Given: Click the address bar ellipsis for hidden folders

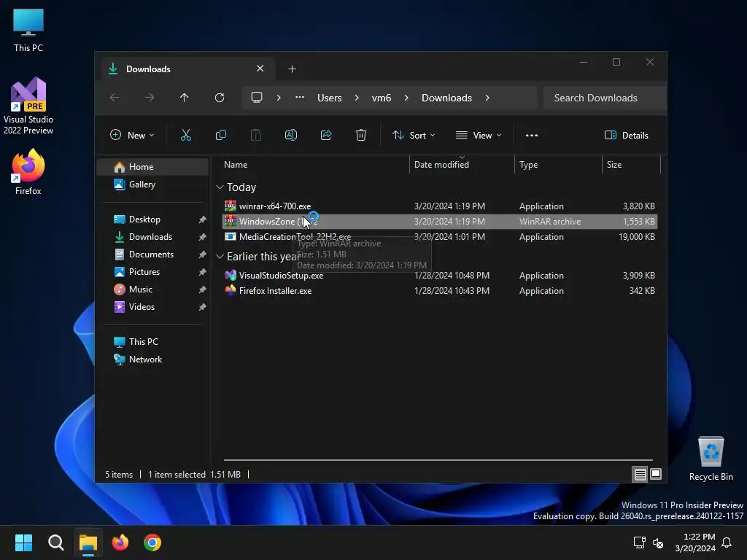Looking at the screenshot, I should 300,98.
